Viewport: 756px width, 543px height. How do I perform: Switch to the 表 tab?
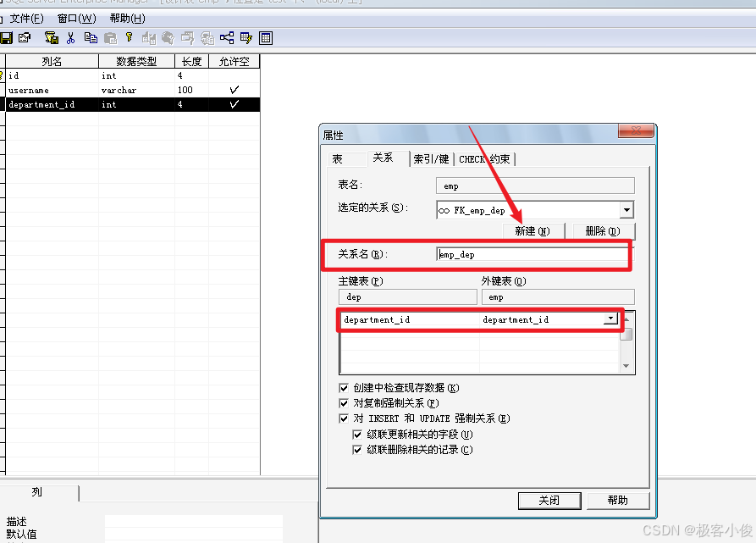(345, 158)
